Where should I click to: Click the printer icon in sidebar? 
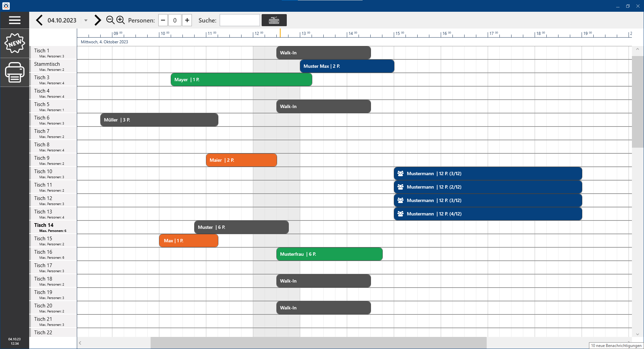[x=14, y=72]
